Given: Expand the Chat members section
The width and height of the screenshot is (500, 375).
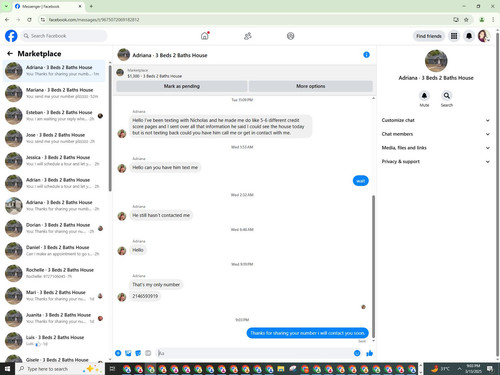Looking at the screenshot, I should click(x=436, y=134).
